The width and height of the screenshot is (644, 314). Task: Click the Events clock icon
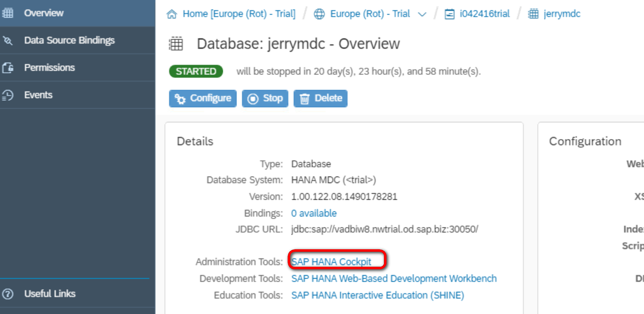pyautogui.click(x=8, y=95)
